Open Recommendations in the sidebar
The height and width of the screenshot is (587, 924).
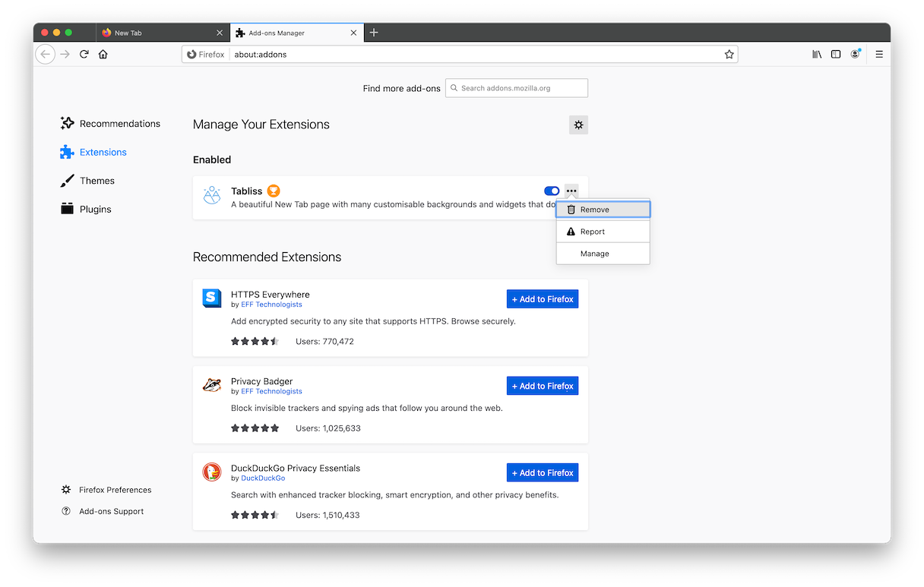pyautogui.click(x=111, y=124)
